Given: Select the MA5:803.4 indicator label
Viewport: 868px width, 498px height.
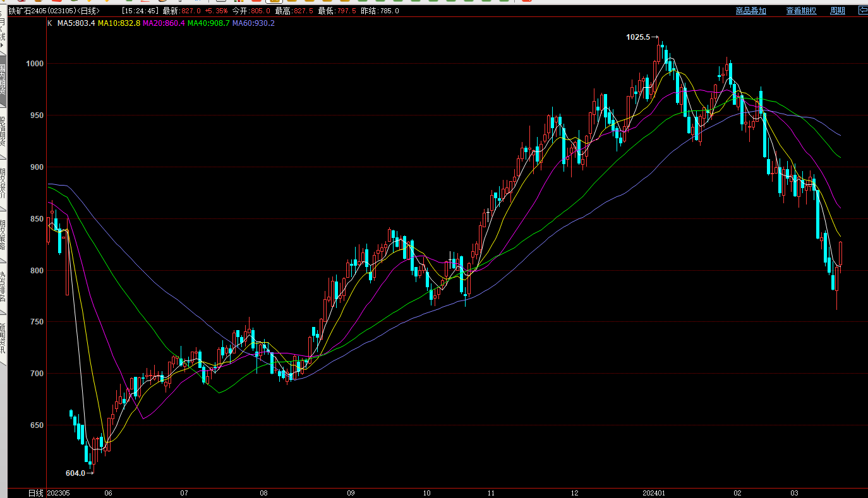Looking at the screenshot, I should (76, 23).
